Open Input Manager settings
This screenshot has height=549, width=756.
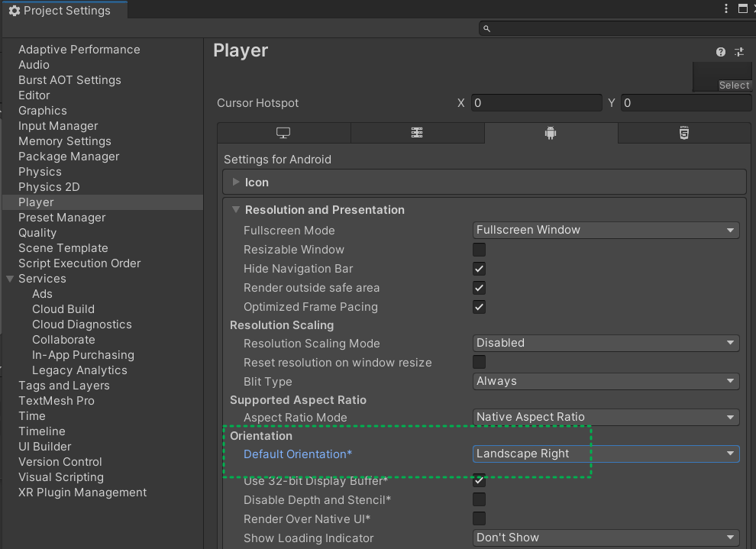click(x=58, y=126)
